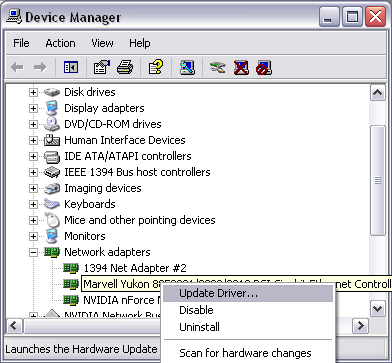Select the Marvell Yukon Ethernet Controller label

coord(236,284)
